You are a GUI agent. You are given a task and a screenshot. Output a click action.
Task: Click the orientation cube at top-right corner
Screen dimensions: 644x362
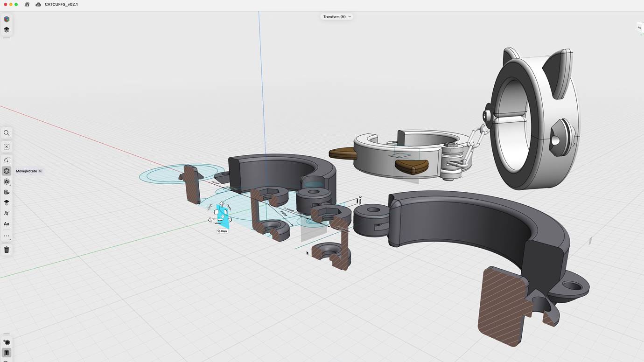(x=639, y=28)
